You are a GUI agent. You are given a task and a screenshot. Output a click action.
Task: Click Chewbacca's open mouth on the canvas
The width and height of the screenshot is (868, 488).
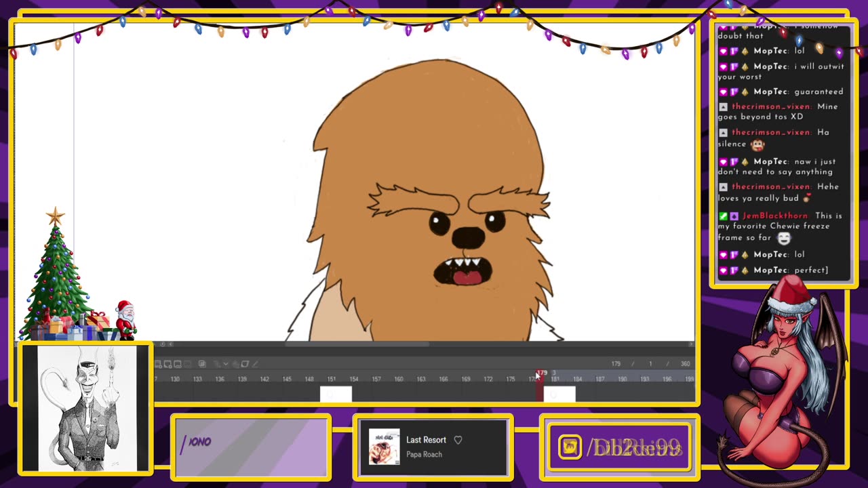(463, 271)
